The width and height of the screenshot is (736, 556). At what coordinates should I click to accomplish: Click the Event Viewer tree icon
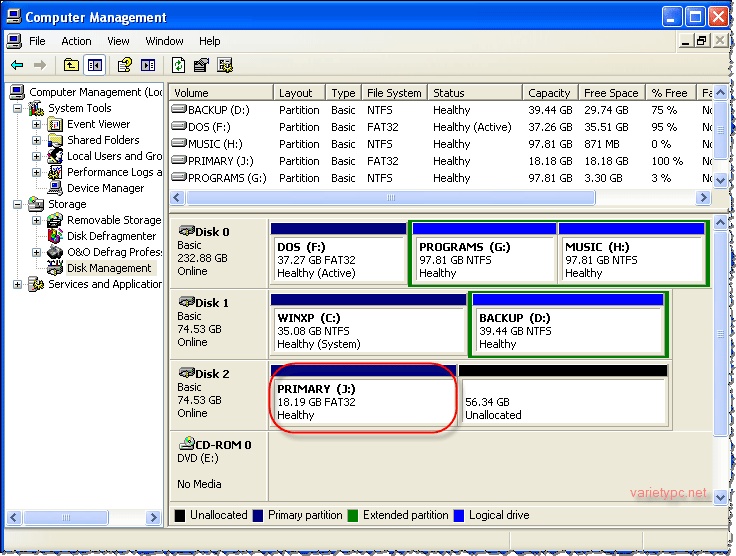[55, 124]
